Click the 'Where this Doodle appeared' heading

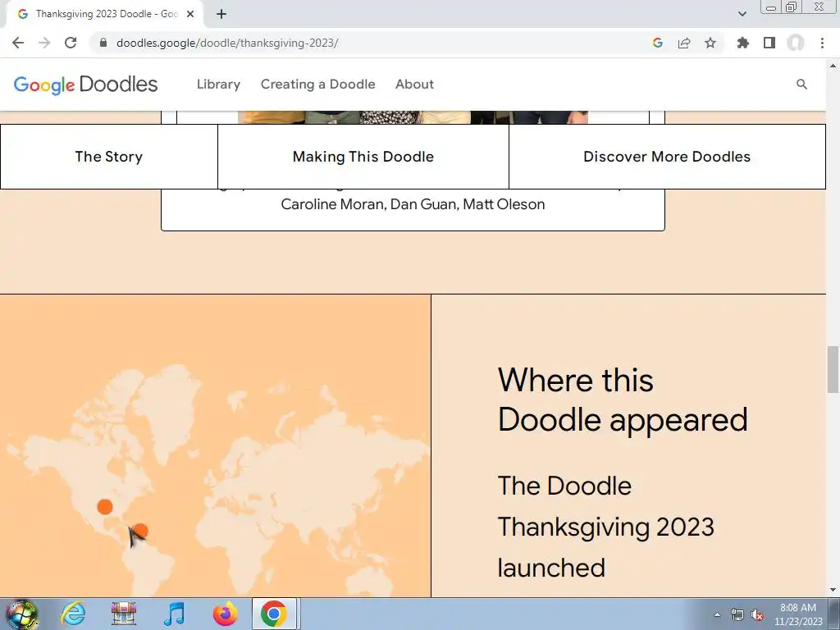[x=623, y=399]
